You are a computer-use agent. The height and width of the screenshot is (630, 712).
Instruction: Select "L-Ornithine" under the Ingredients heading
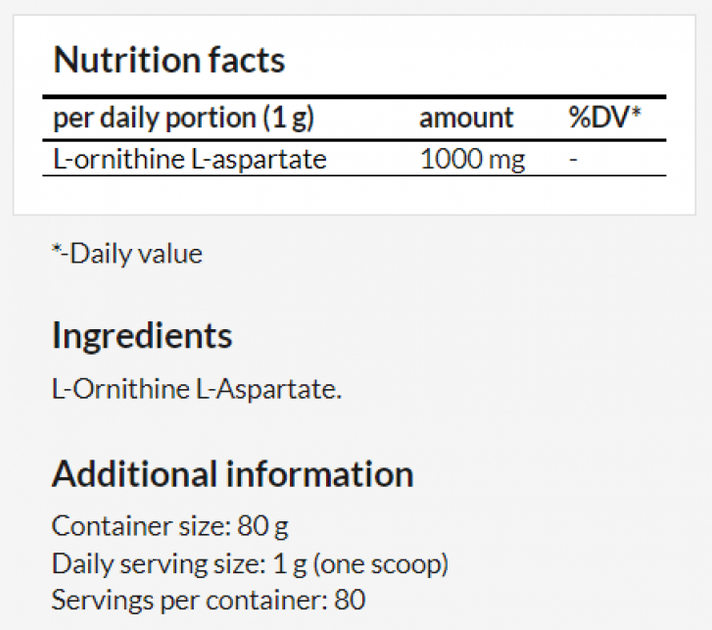pyautogui.click(x=118, y=388)
